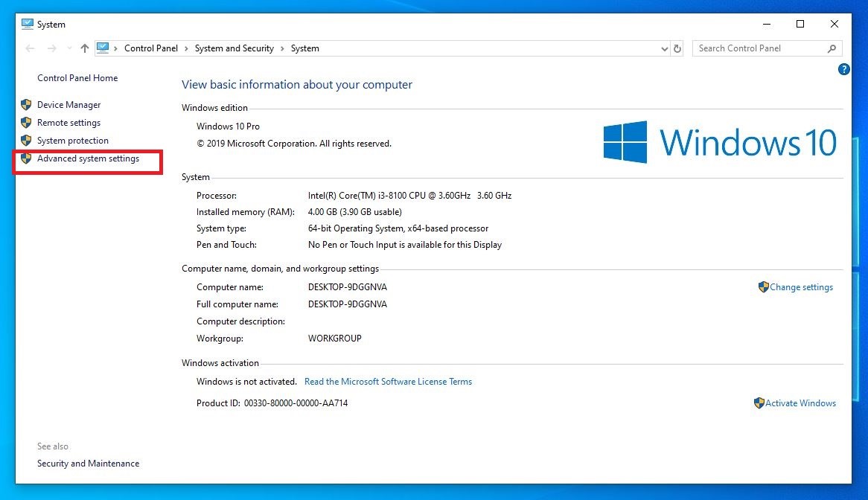This screenshot has height=500, width=868.
Task: Select Control Panel breadcrumb item
Action: (x=151, y=48)
